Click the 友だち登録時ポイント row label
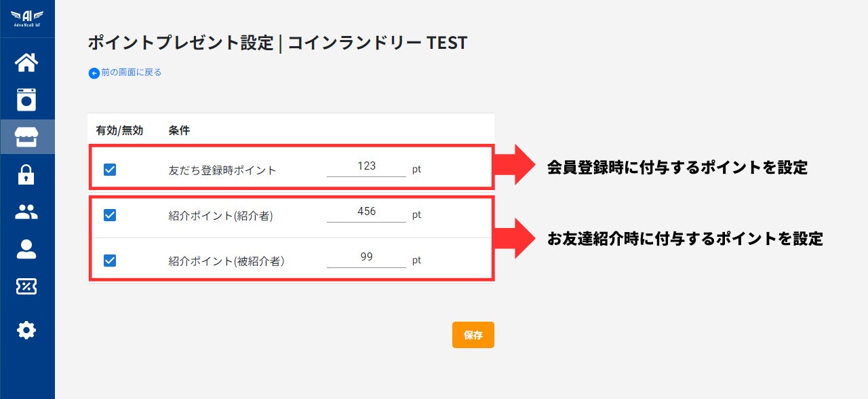The width and height of the screenshot is (868, 399). pos(222,170)
